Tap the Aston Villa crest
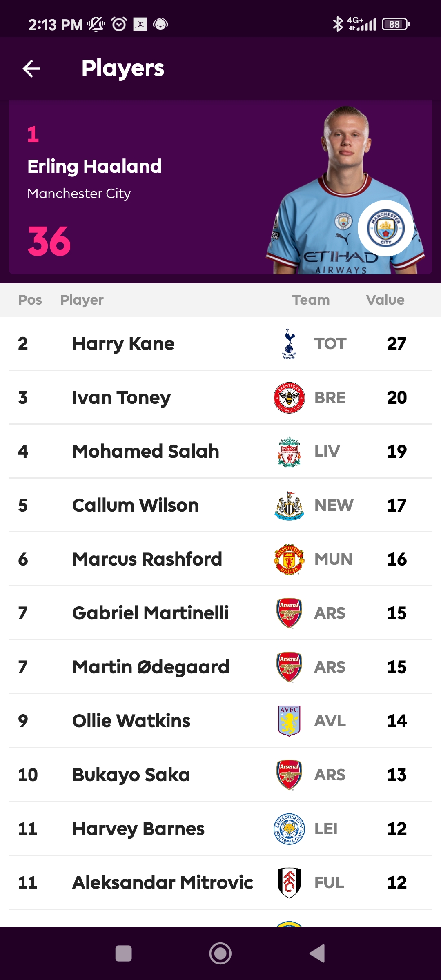The width and height of the screenshot is (441, 980). click(x=289, y=721)
